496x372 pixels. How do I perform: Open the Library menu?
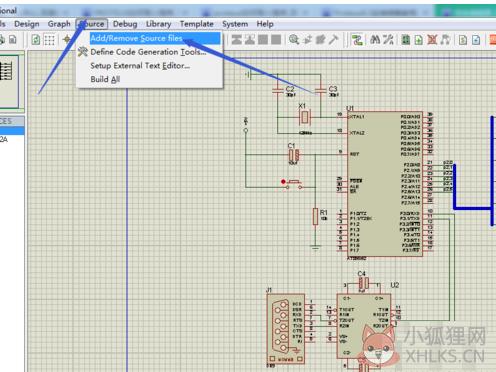[x=158, y=24]
